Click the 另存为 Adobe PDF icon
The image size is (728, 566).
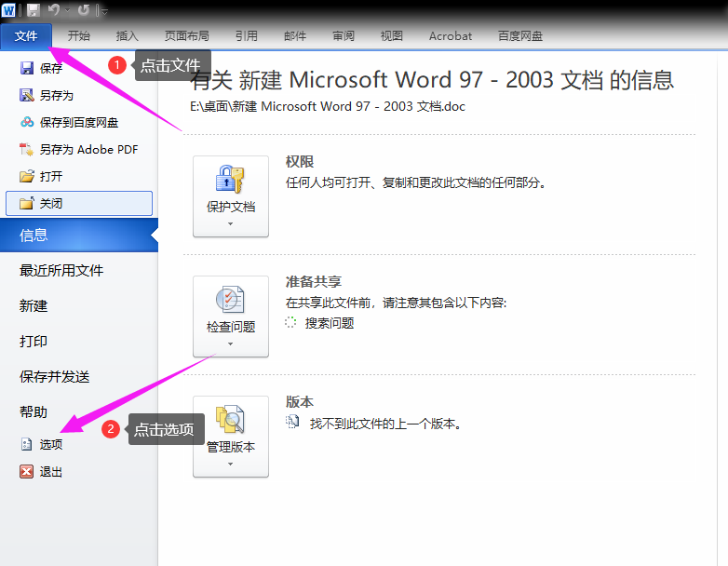tap(26, 150)
